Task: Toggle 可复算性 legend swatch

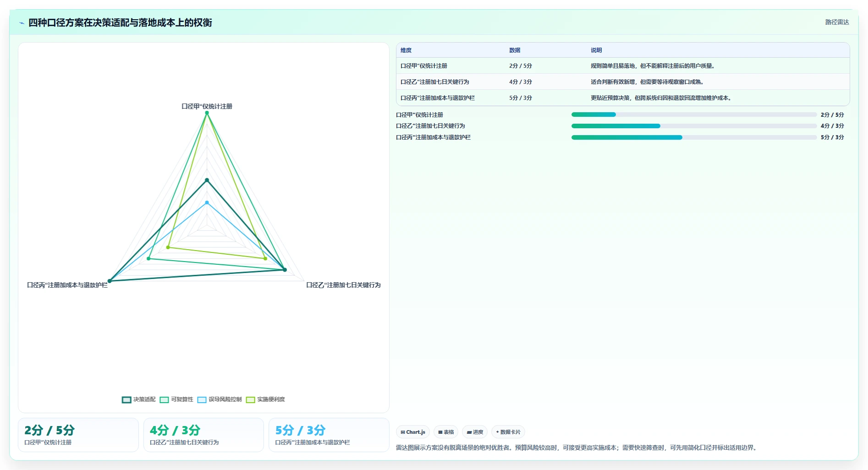Action: [x=164, y=399]
